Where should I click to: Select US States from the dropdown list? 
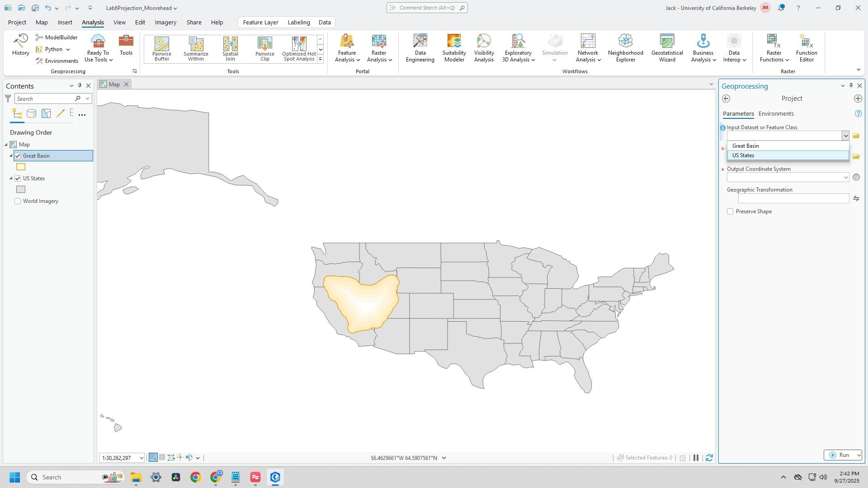pos(743,155)
